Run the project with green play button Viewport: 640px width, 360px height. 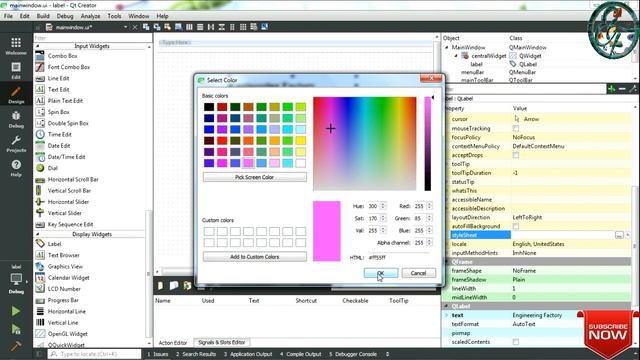click(16, 311)
